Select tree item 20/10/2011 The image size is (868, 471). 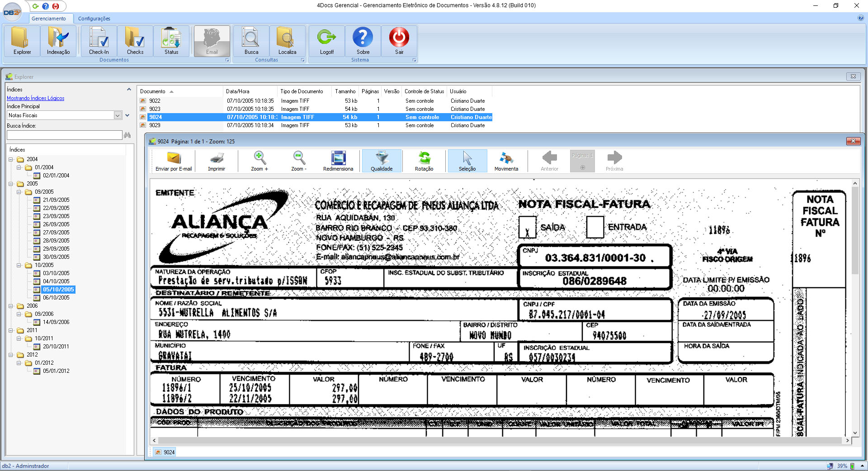[x=56, y=347]
